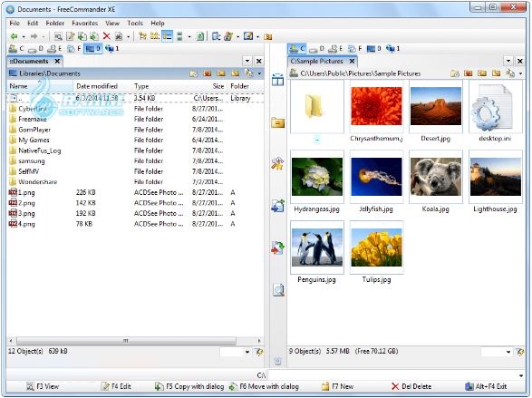
Task: Open the Tools menu
Action: click(135, 23)
